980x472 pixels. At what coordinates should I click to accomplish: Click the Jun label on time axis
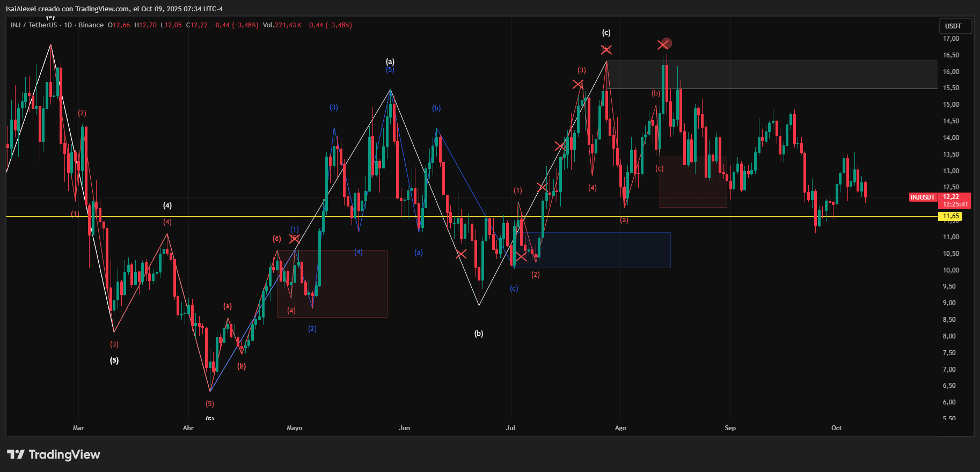[x=404, y=428]
